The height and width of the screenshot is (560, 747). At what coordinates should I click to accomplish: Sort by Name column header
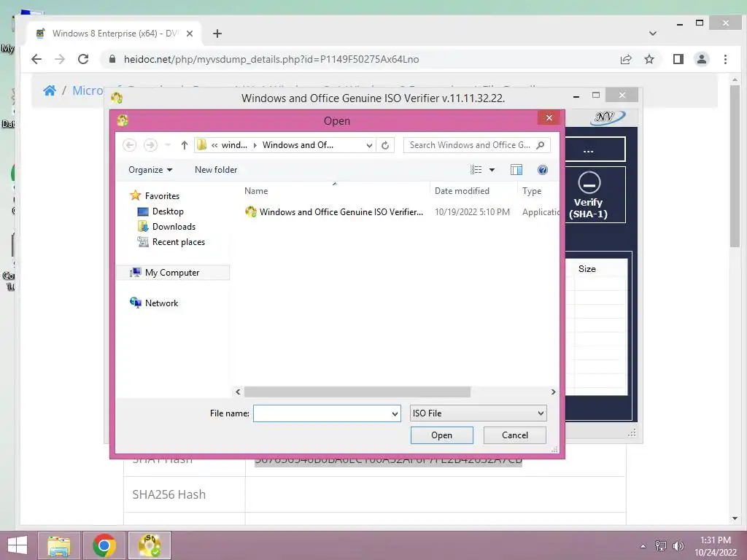coord(256,190)
